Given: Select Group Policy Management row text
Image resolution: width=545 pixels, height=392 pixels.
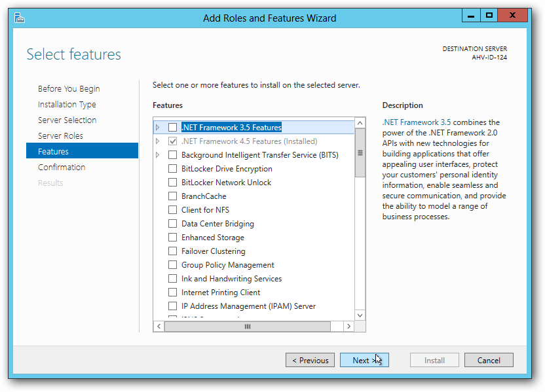Looking at the screenshot, I should coord(228,265).
